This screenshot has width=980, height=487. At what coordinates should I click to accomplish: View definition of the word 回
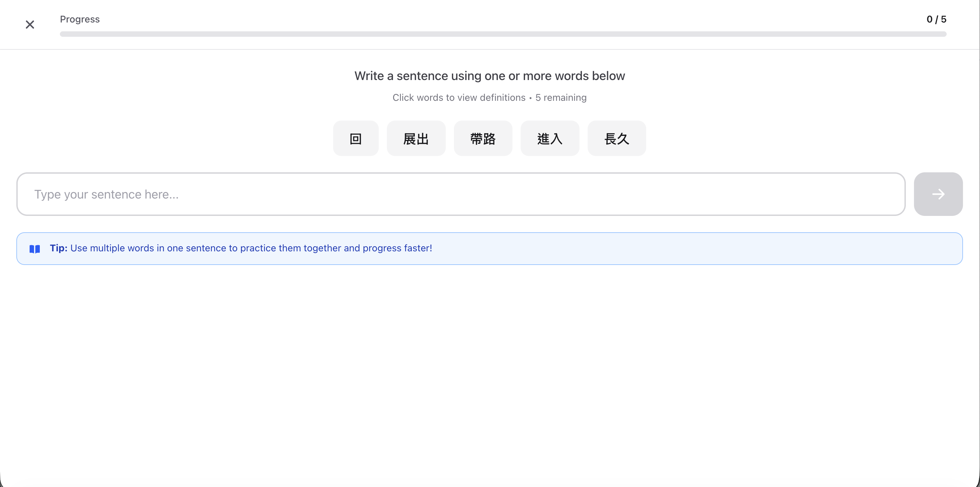pyautogui.click(x=355, y=139)
